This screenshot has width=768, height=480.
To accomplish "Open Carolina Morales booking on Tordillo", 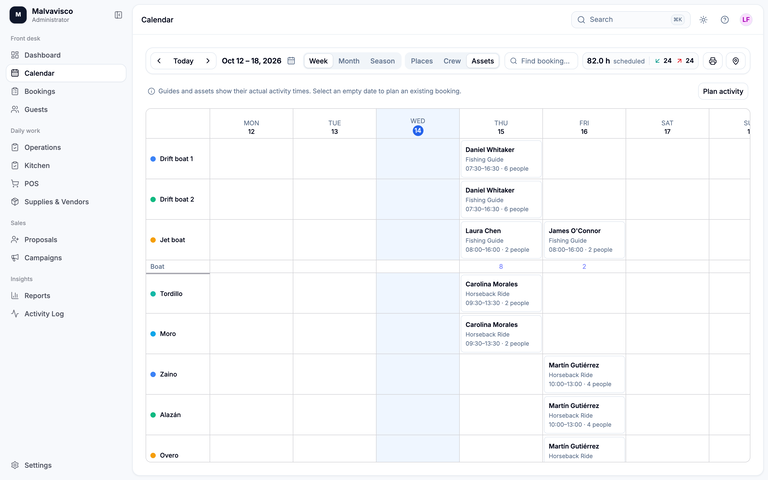I will click(501, 293).
